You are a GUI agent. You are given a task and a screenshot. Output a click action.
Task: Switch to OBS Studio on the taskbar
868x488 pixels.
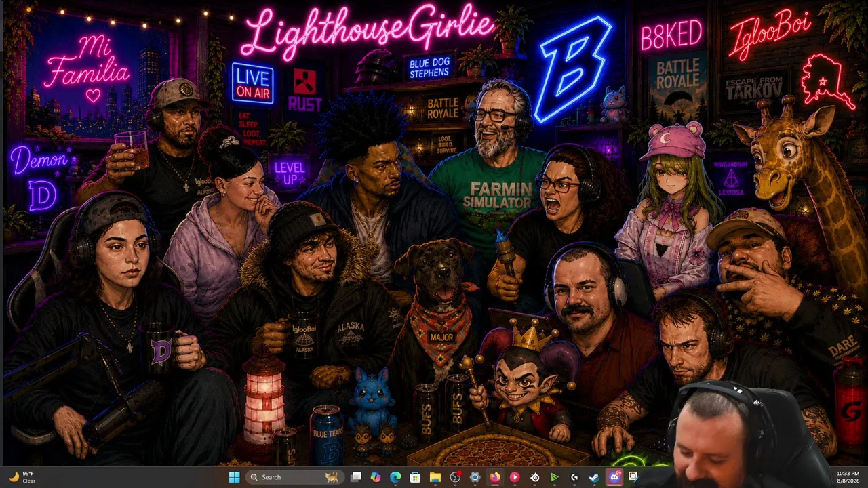coord(455,477)
